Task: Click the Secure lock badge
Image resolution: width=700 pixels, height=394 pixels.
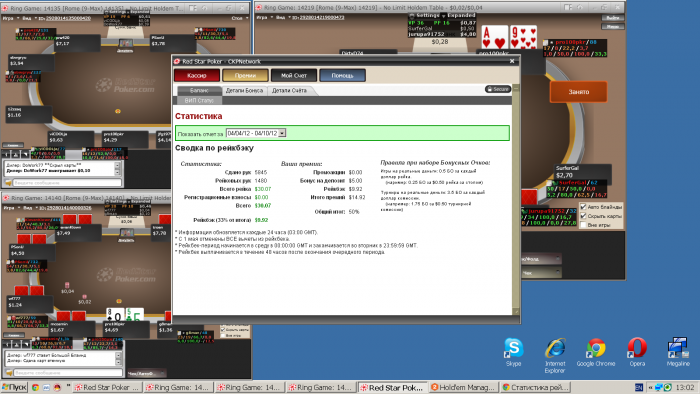Action: point(498,89)
